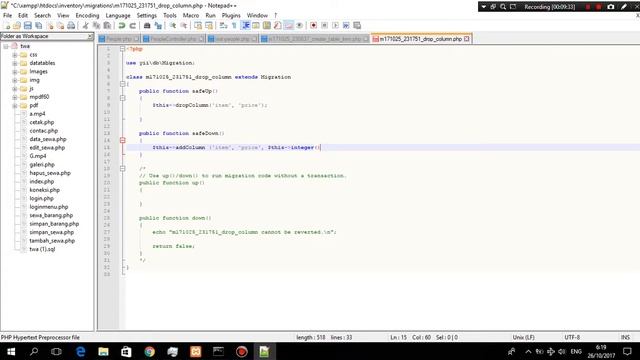Select cetak.php in the workspace tree
Screen dimensions: 640x360
[42, 122]
